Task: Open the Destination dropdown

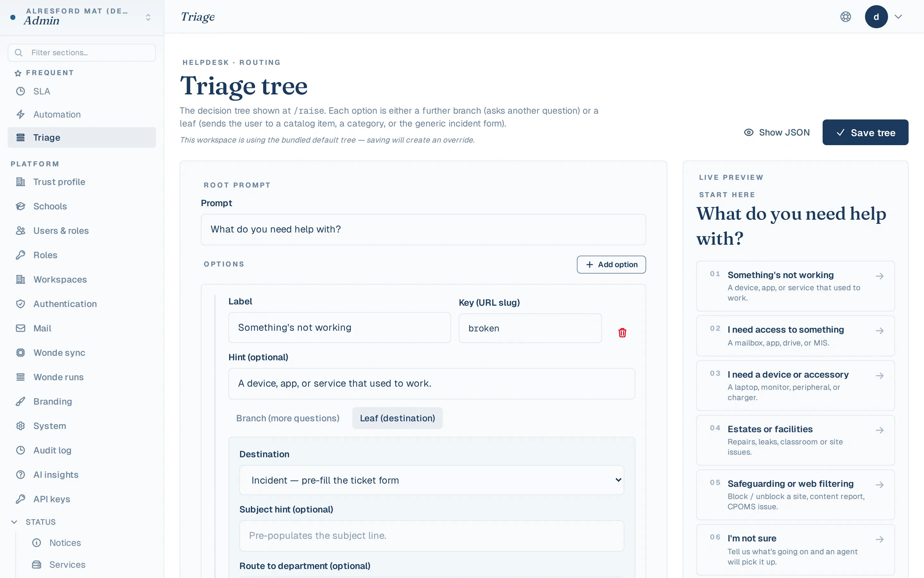Action: (432, 480)
